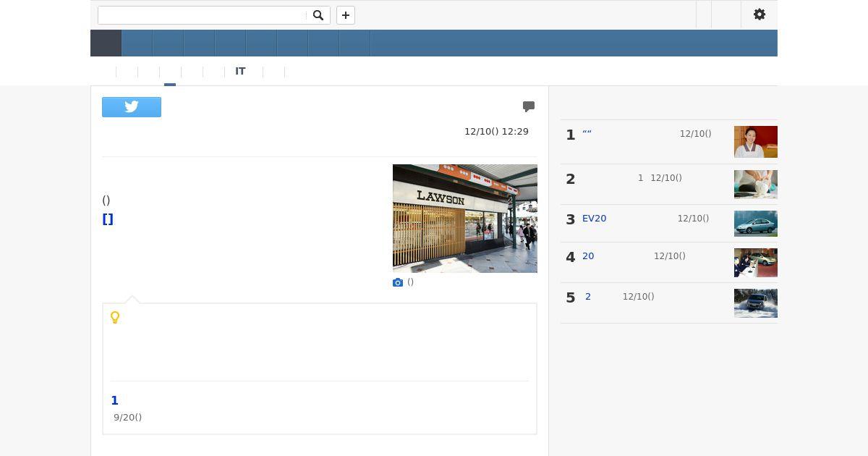Click the 12/10() date in ranking row 3

pos(693,219)
